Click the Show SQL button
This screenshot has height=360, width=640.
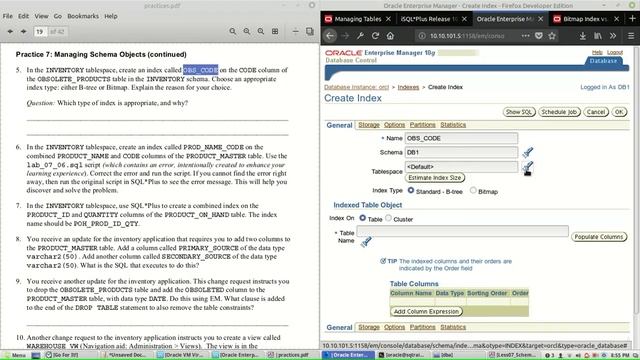[x=519, y=112]
